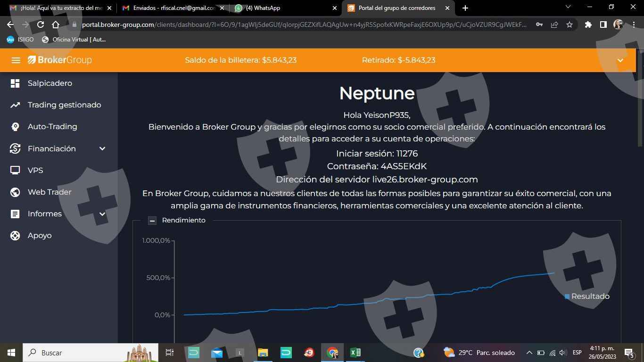
Task: Open the Mail app from the taskbar
Action: (217, 353)
